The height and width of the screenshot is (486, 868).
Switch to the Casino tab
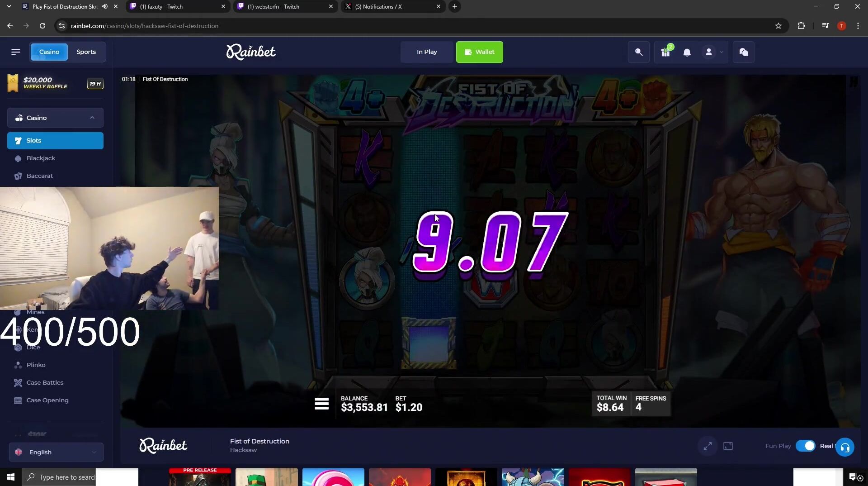49,52
